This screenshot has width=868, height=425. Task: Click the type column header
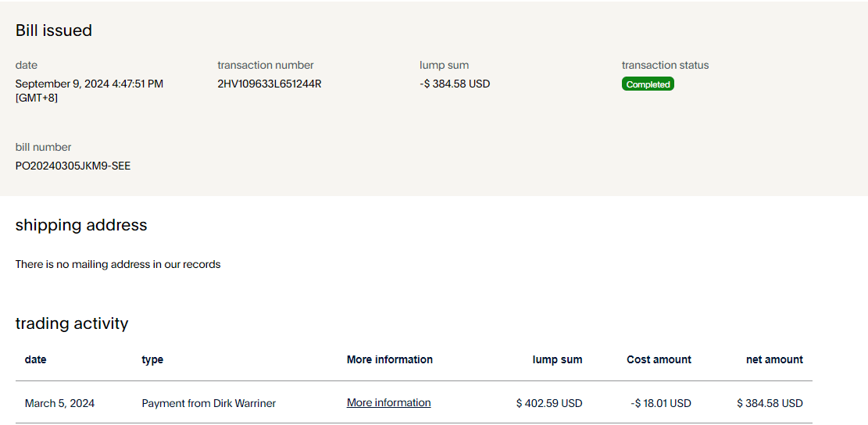152,360
